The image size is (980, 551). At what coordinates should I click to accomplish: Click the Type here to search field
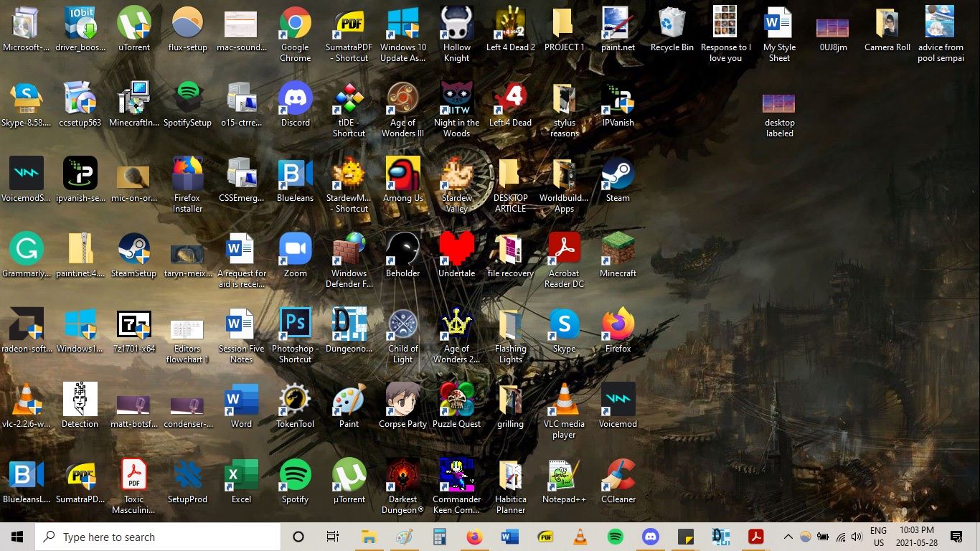coord(158,536)
